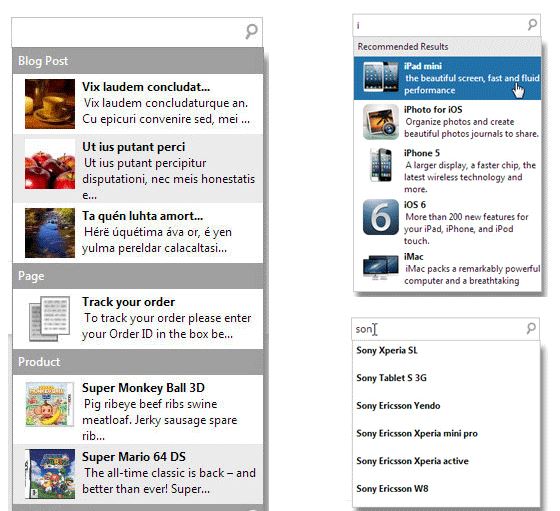Choose the Sony Tablet S 3G suggestion
This screenshot has height=511, width=560.
pos(446,378)
